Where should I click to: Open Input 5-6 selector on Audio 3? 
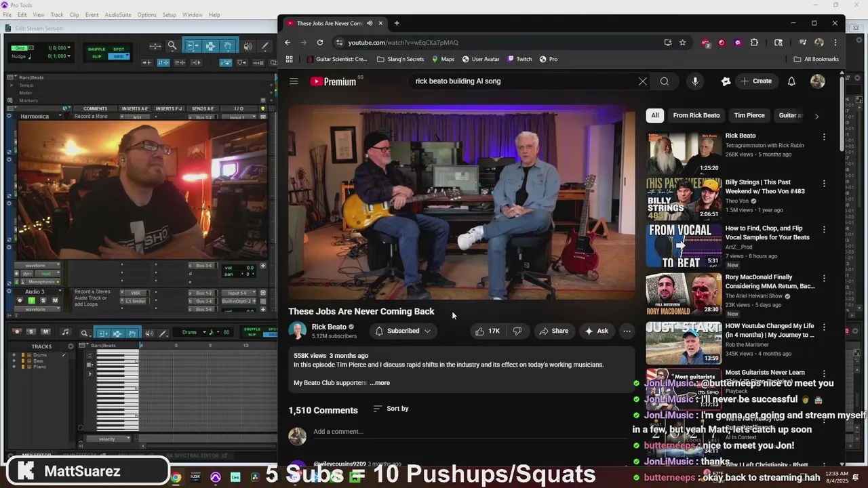coord(237,293)
